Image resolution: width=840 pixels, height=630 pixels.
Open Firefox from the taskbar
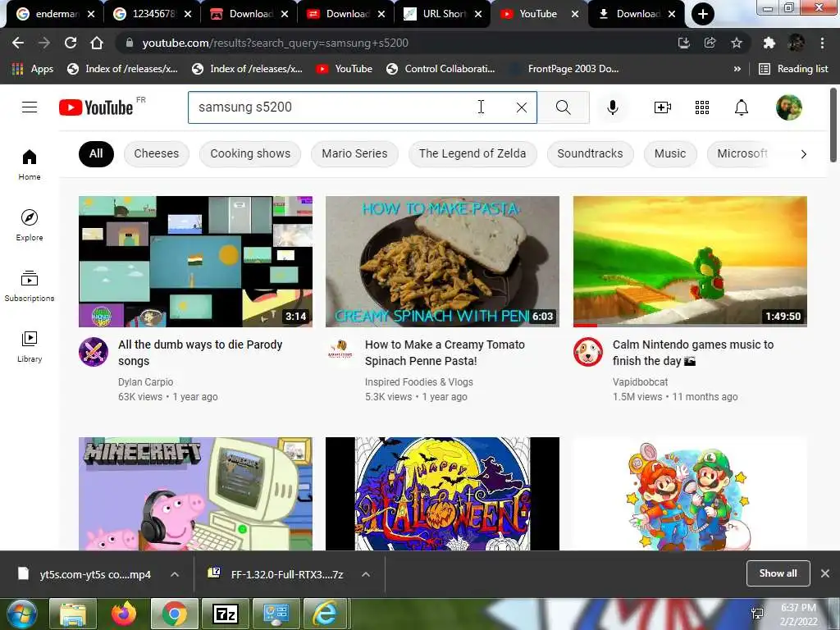124,614
